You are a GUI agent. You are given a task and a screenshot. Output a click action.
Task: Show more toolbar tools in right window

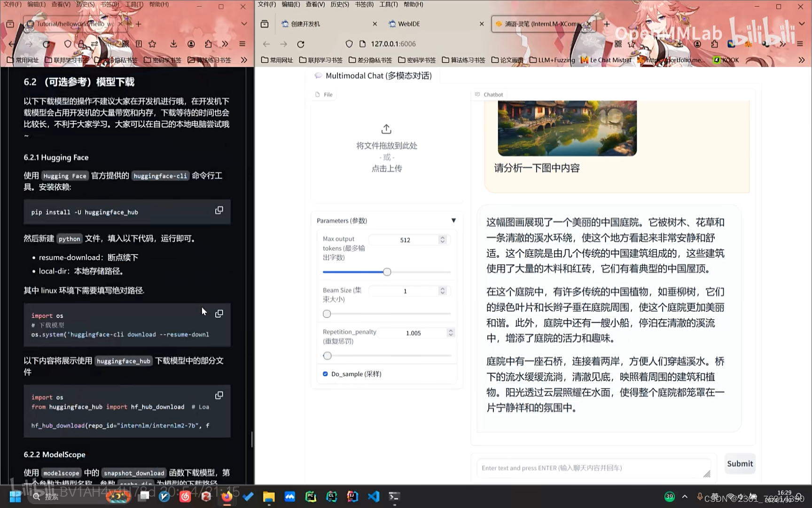[x=782, y=44]
